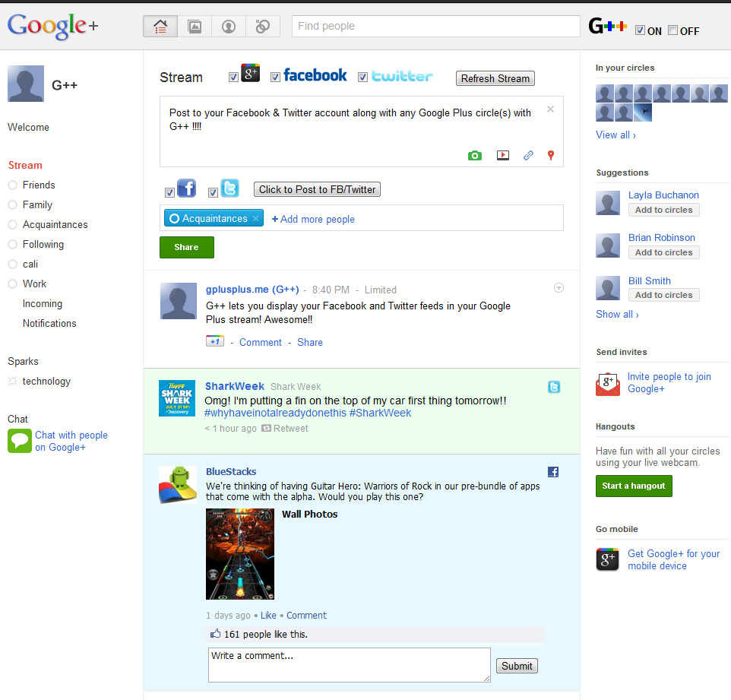Open the #SharkWeek hashtag link
This screenshot has height=700, width=731.
tap(380, 413)
